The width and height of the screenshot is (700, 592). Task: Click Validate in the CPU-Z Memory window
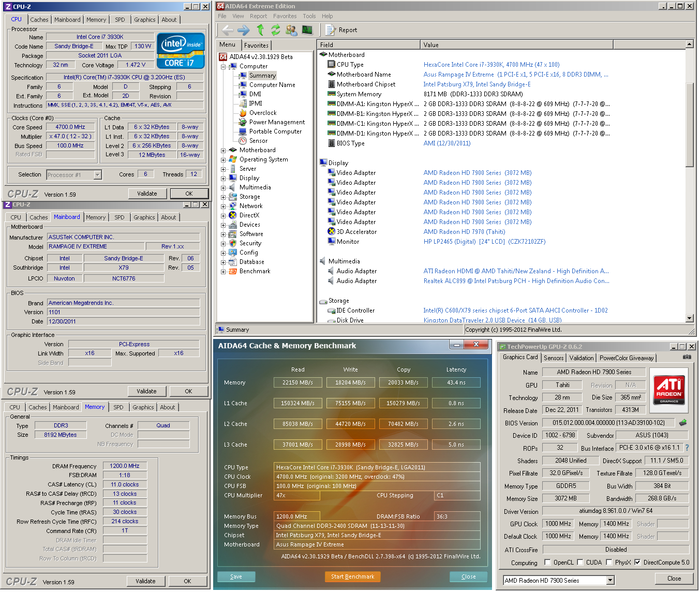[145, 581]
